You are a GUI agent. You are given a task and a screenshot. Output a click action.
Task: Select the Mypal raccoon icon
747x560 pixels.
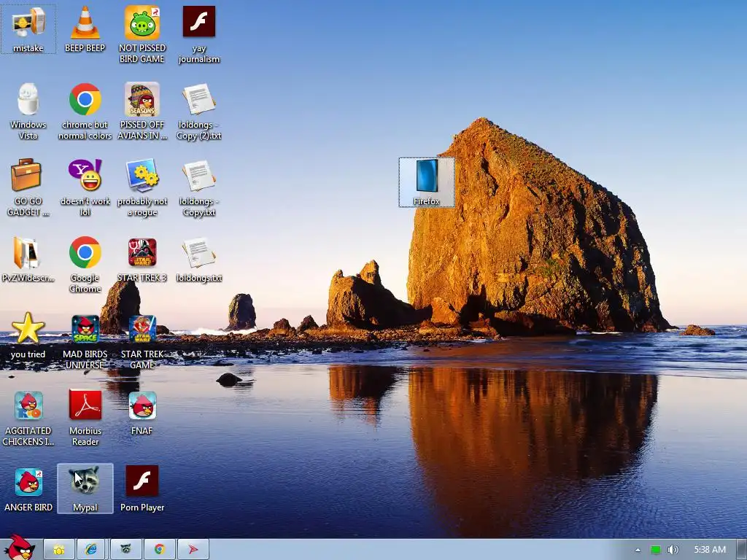tap(85, 489)
